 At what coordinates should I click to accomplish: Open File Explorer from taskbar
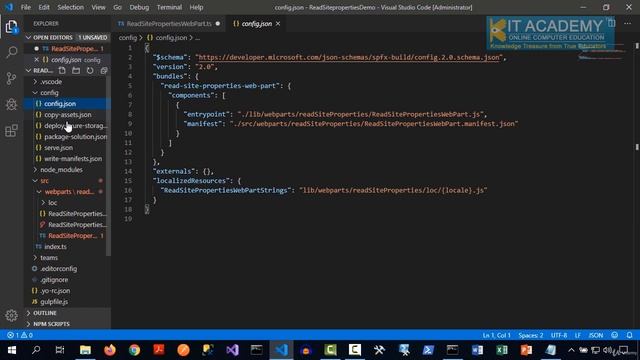click(x=85, y=350)
